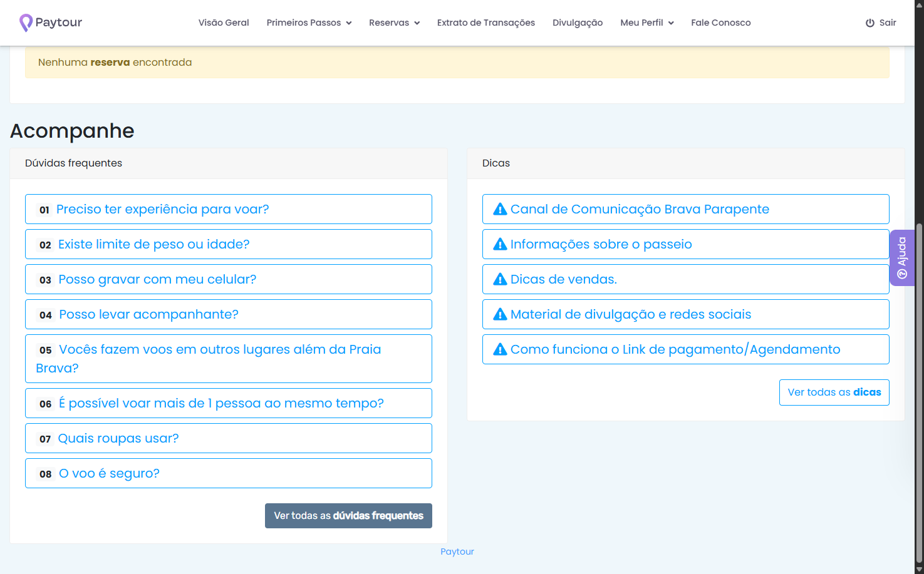
Task: Click the power icon beside Sair
Action: [870, 23]
